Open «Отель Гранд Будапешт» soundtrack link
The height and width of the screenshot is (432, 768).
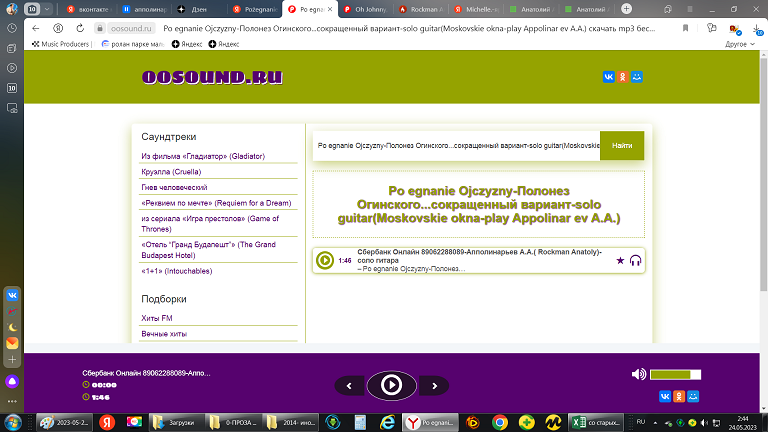(209, 250)
